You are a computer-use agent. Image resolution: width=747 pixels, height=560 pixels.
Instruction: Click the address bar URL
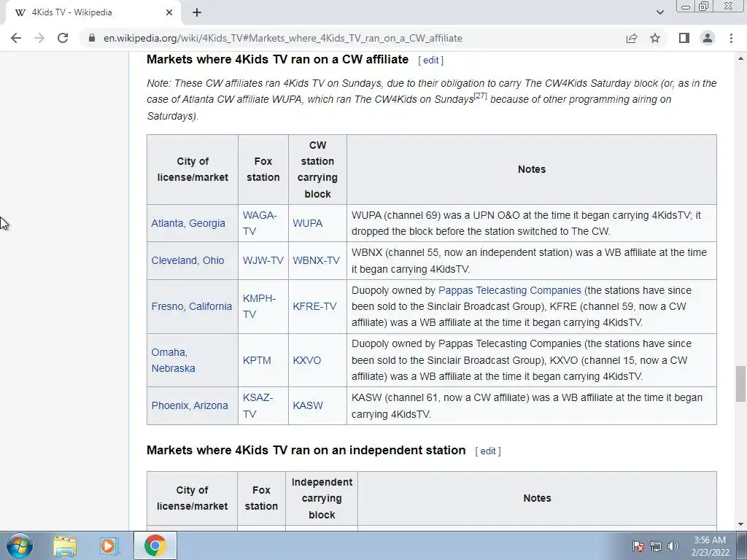pyautogui.click(x=283, y=38)
